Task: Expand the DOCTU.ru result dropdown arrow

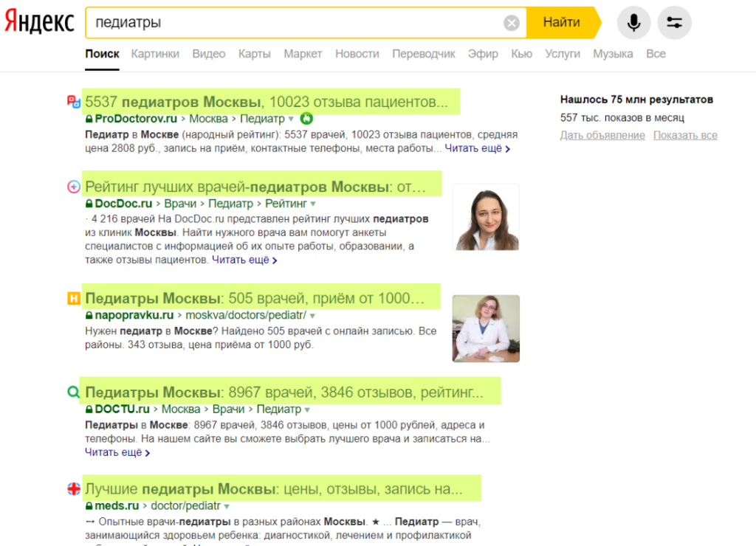Action: coord(307,409)
